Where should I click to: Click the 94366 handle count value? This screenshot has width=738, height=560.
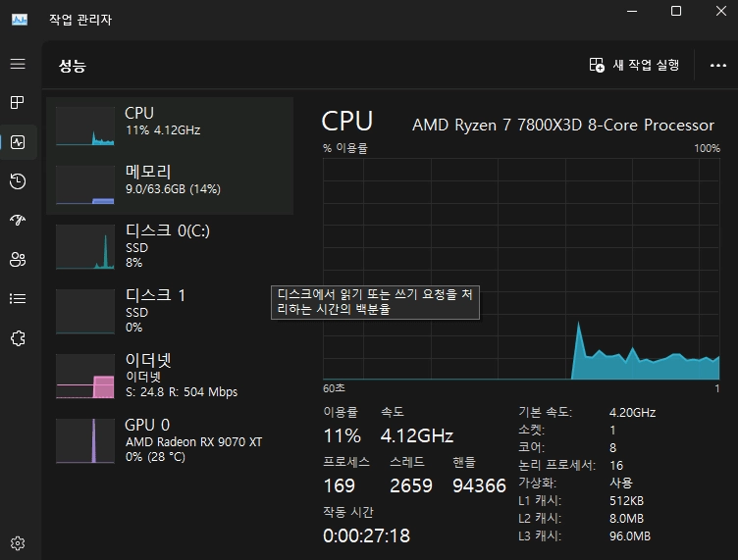point(479,485)
